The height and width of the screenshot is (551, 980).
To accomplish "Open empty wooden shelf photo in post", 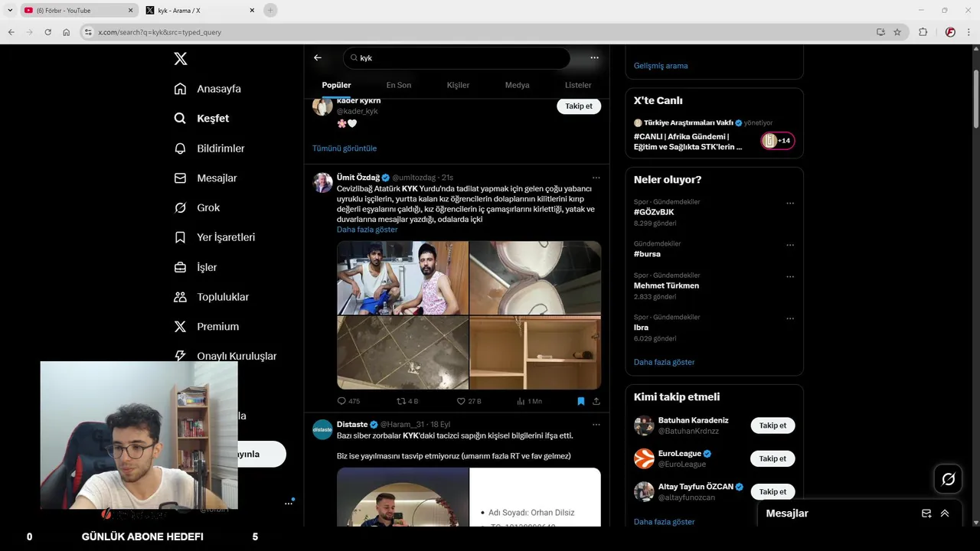I will (x=535, y=353).
